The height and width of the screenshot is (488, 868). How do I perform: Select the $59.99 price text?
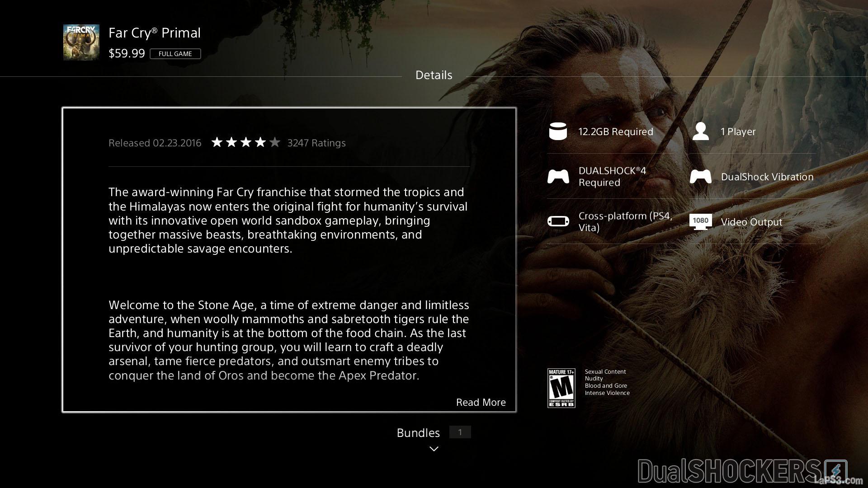click(x=127, y=53)
